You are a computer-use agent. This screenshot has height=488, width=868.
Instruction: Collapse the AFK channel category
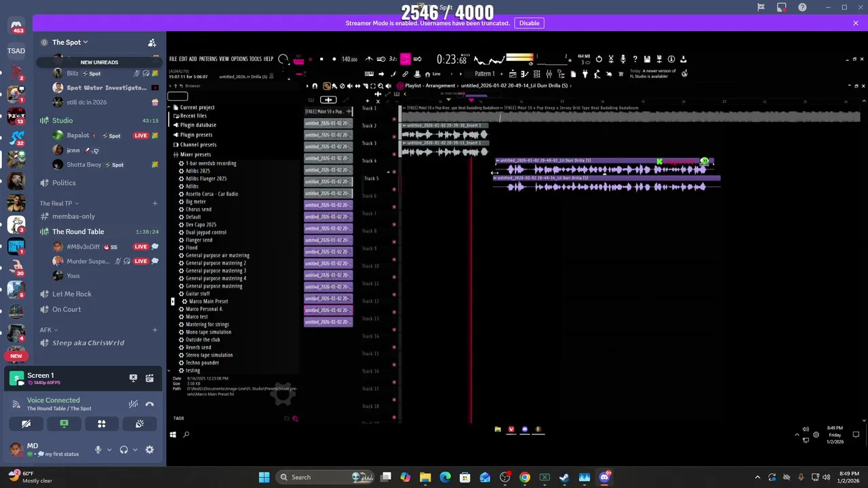coord(48,330)
